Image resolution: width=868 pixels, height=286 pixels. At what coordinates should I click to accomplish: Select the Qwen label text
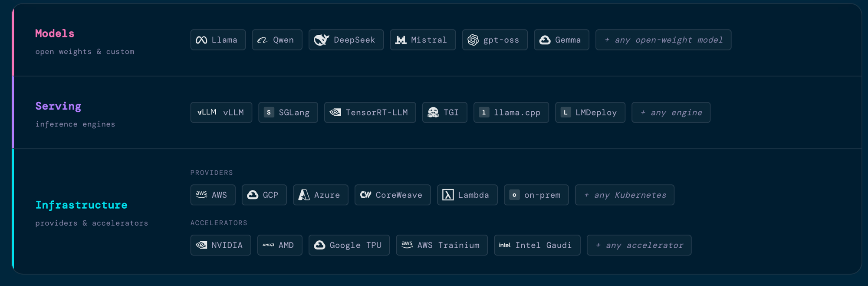click(x=283, y=40)
